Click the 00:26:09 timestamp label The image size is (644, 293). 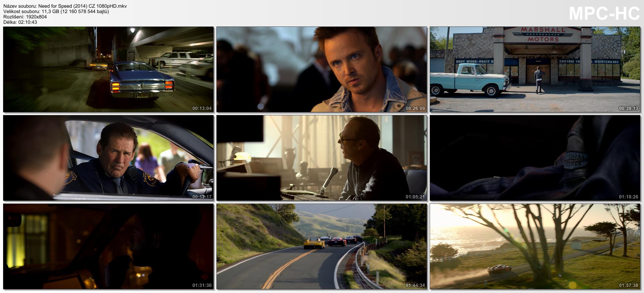[415, 109]
